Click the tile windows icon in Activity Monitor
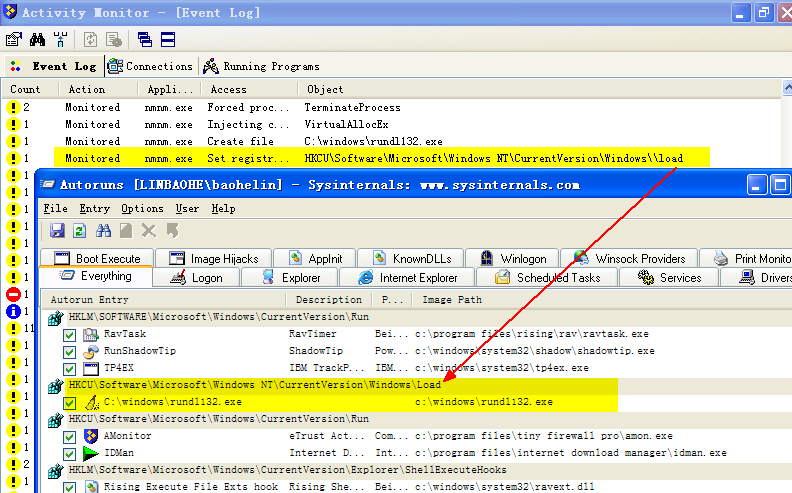Image resolution: width=792 pixels, height=493 pixels. (x=168, y=39)
